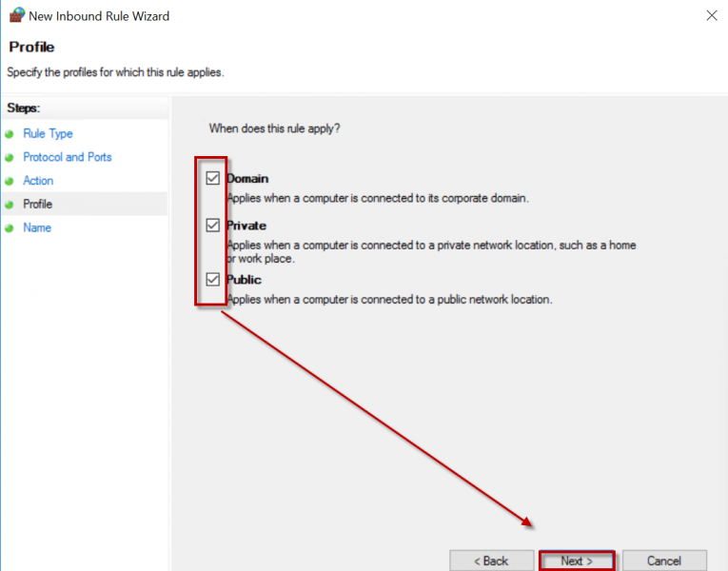The width and height of the screenshot is (728, 571).
Task: Close the New Inbound Rule Wizard window
Action: coord(712,15)
